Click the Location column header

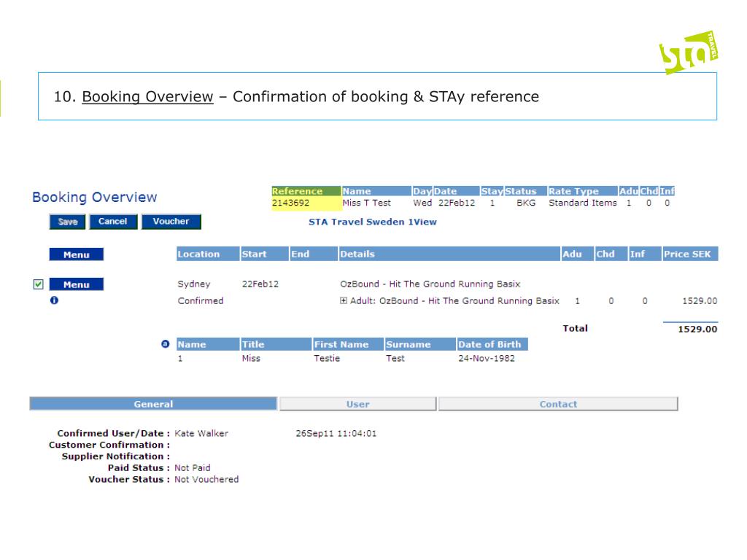click(x=208, y=254)
